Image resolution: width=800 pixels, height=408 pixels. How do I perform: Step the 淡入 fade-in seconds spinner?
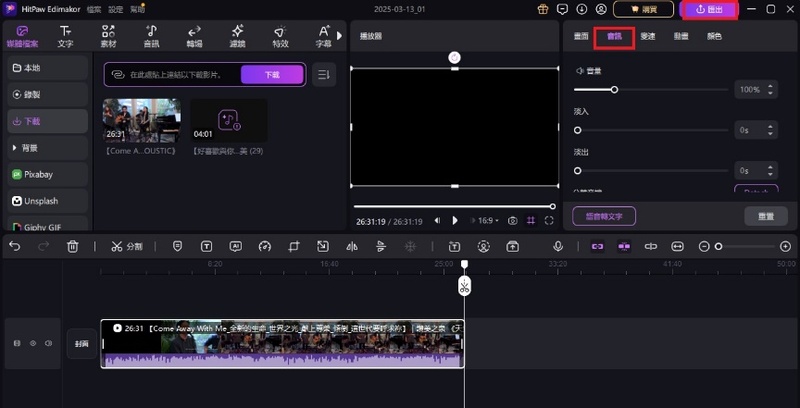pyautogui.click(x=770, y=130)
